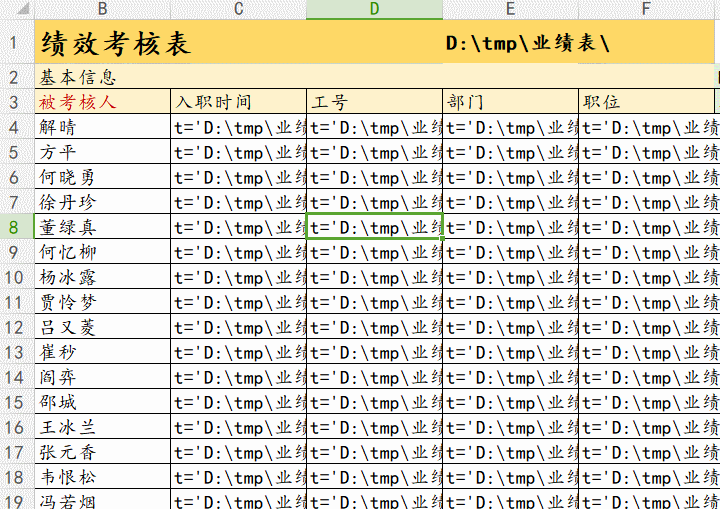The height and width of the screenshot is (509, 720).
Task: Click the 工号 cell for 王冰兰
Action: pos(374,426)
